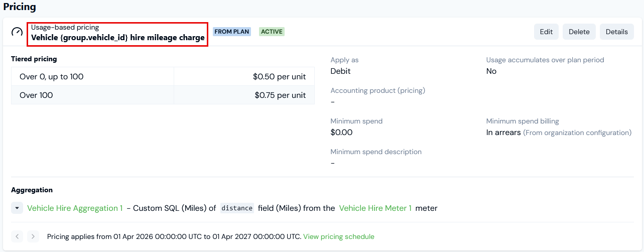Open the Vehicle Hire Aggregation 1 link
The height and width of the screenshot is (252, 644).
coord(75,208)
